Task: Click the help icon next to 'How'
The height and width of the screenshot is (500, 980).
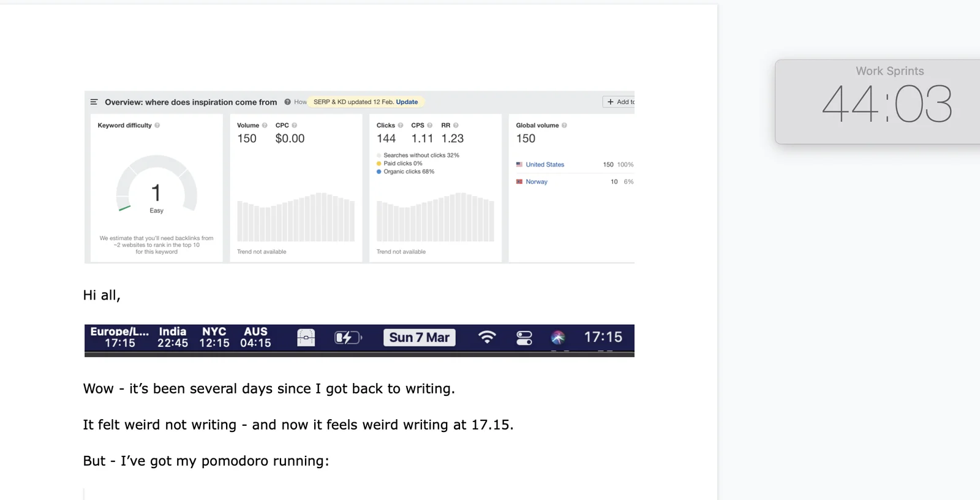Action: coord(287,102)
